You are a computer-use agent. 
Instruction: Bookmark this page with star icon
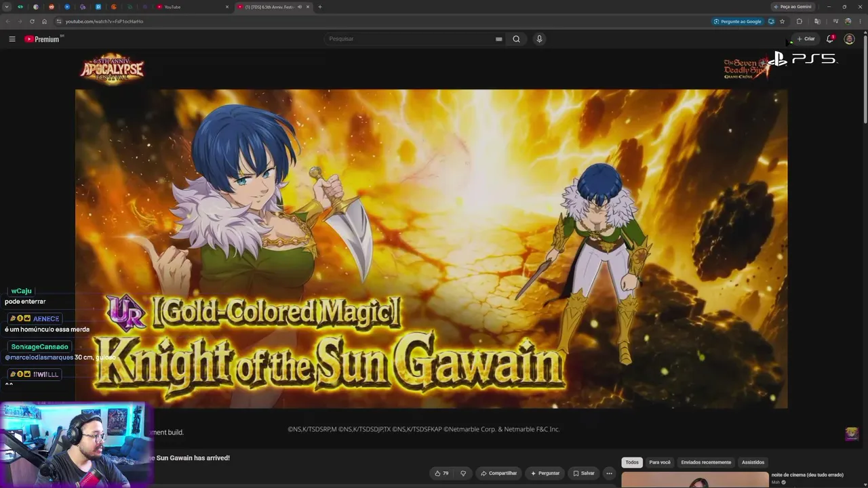point(782,21)
